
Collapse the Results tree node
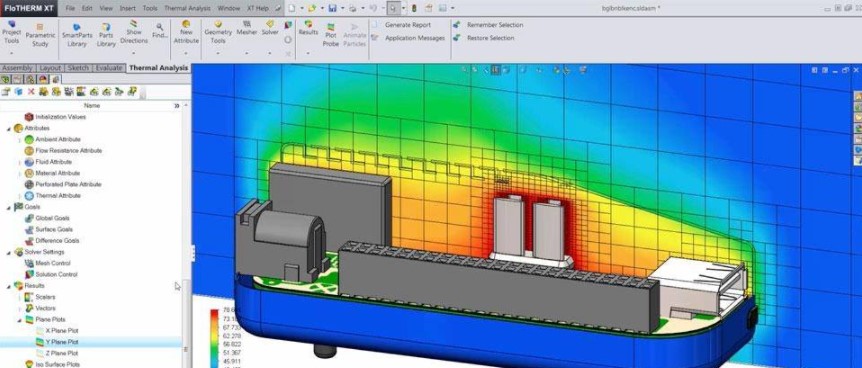click(9, 286)
